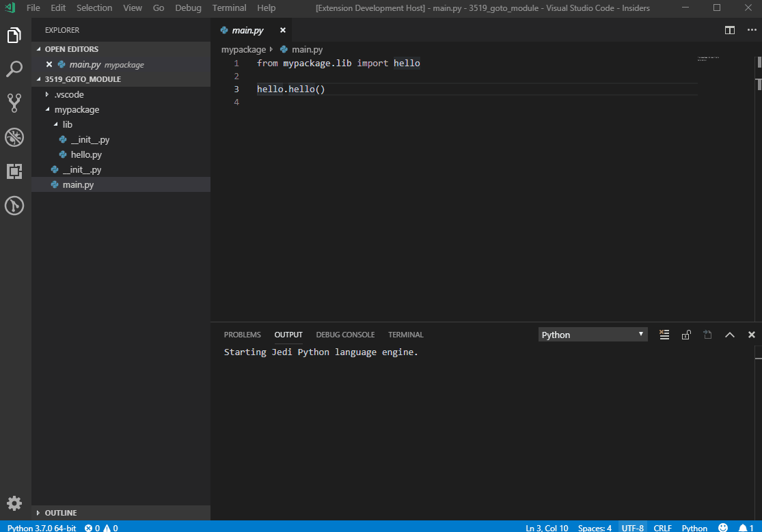Open the GitLens view icon
762x532 pixels.
pos(14,206)
